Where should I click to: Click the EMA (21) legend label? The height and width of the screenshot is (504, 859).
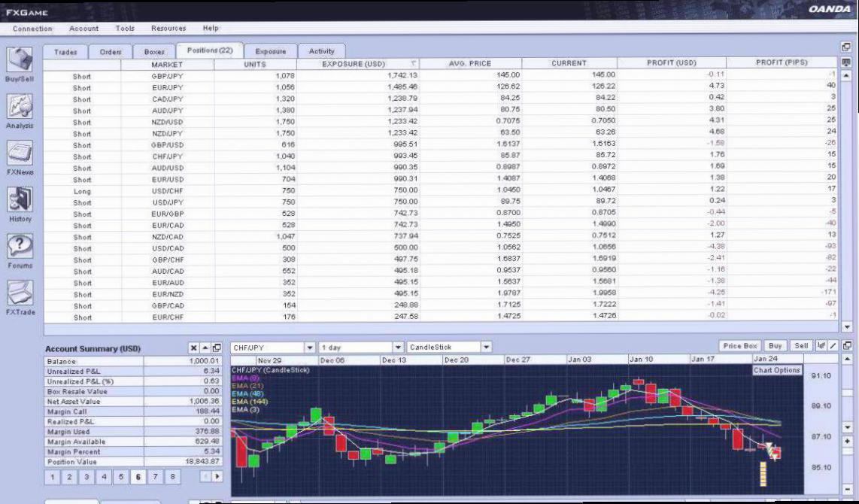click(x=247, y=386)
